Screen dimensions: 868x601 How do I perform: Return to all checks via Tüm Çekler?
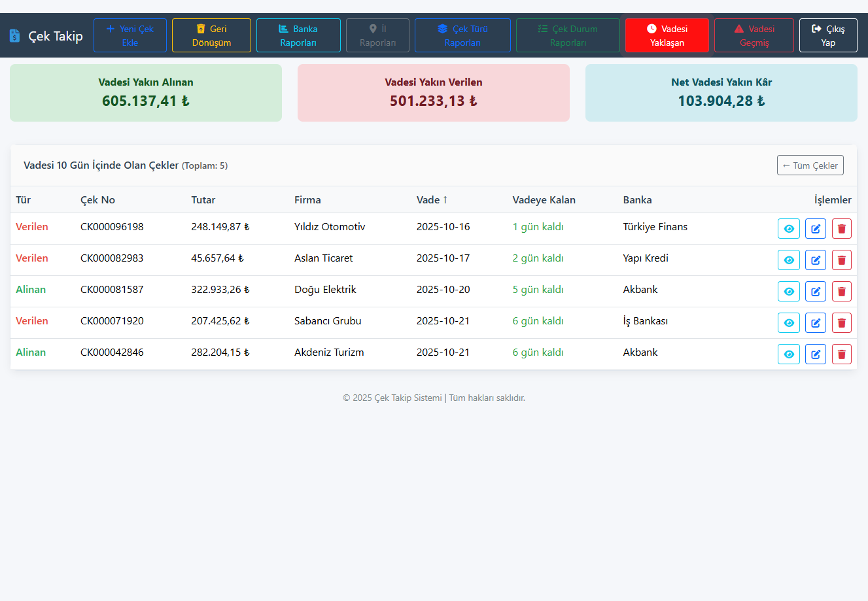(810, 165)
